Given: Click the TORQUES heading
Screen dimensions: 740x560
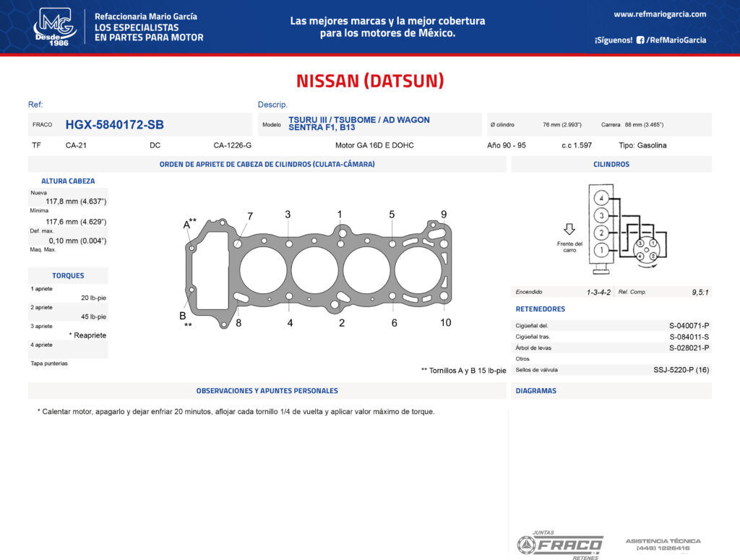Looking at the screenshot, I should (68, 275).
